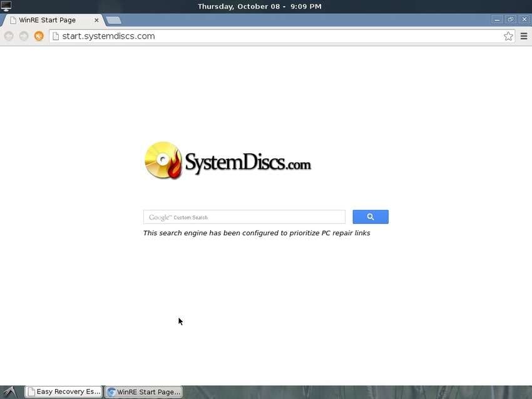Image resolution: width=532 pixels, height=399 pixels.
Task: Open the browser hamburger menu
Action: (x=523, y=36)
